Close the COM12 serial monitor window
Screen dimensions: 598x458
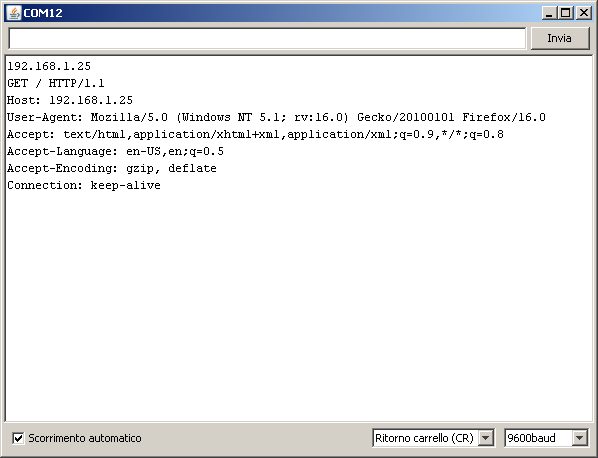coord(584,13)
